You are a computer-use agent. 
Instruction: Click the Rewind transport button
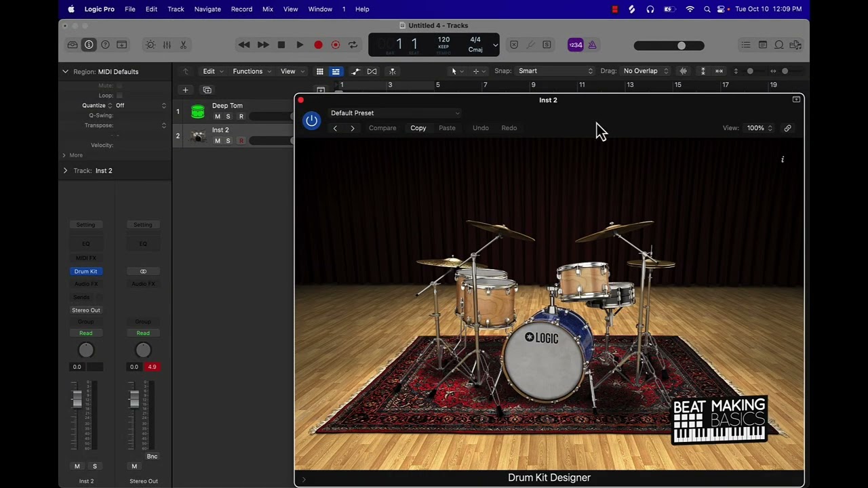[x=244, y=45]
